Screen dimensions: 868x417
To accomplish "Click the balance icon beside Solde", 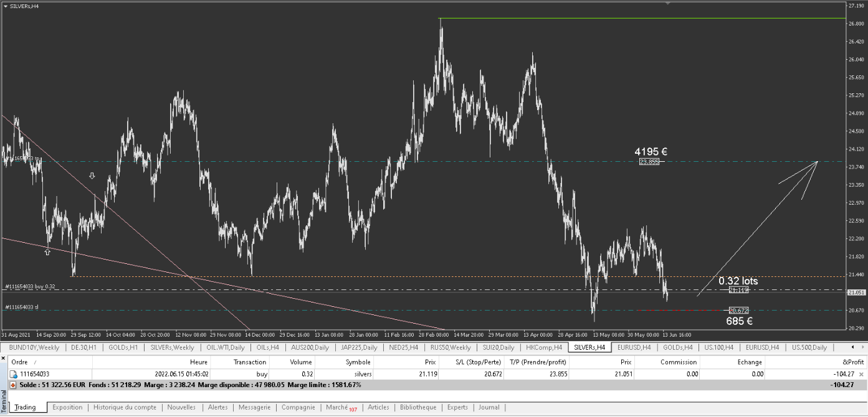I will click(x=13, y=385).
